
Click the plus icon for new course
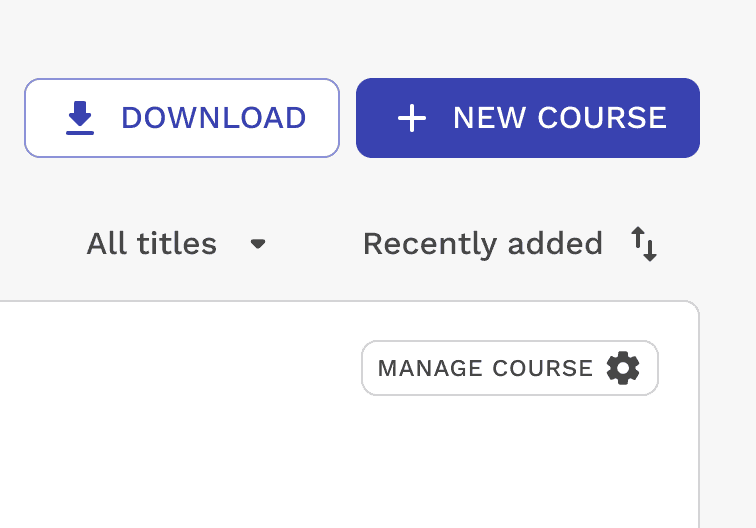pyautogui.click(x=412, y=118)
